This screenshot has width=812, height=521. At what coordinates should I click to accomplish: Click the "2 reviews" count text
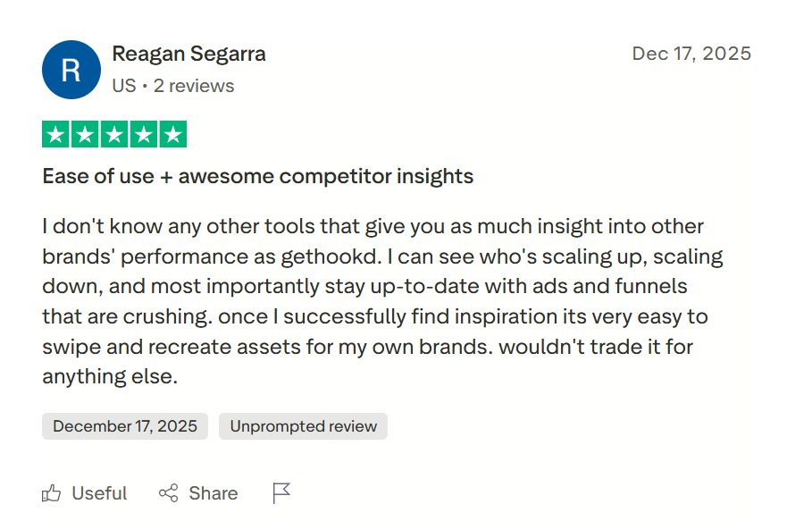[x=194, y=86]
